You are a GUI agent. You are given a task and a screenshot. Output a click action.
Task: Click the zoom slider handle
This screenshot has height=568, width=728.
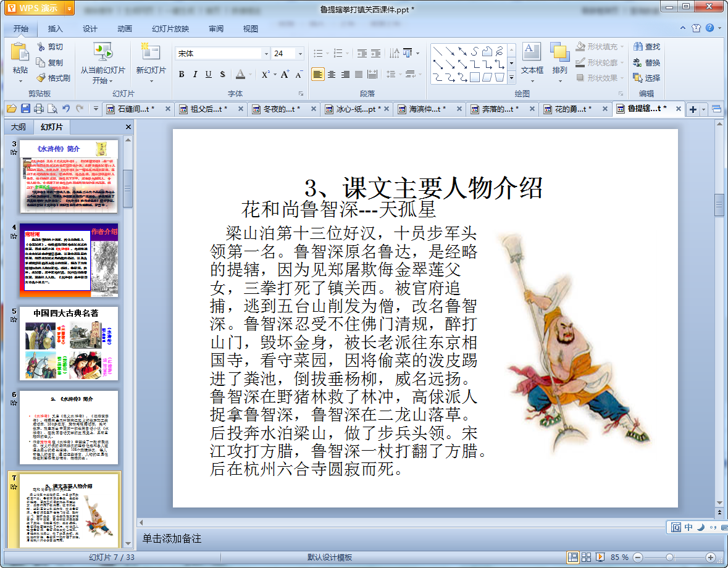[669, 558]
